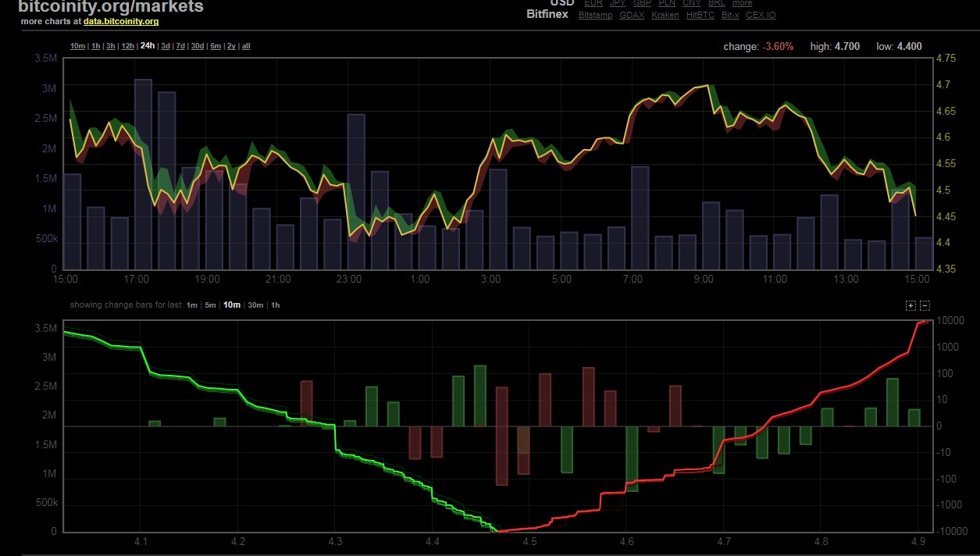This screenshot has height=556, width=980.
Task: Set change bars to 30m
Action: tap(255, 305)
